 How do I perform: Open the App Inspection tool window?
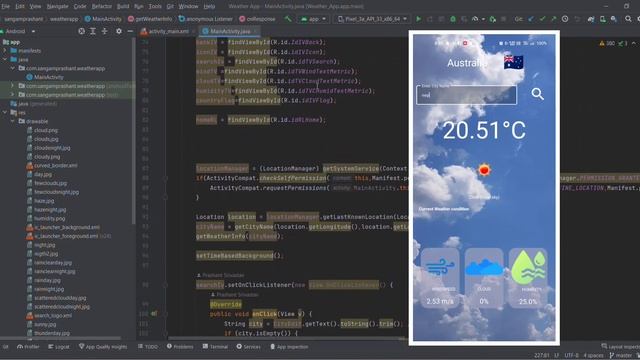click(x=289, y=347)
